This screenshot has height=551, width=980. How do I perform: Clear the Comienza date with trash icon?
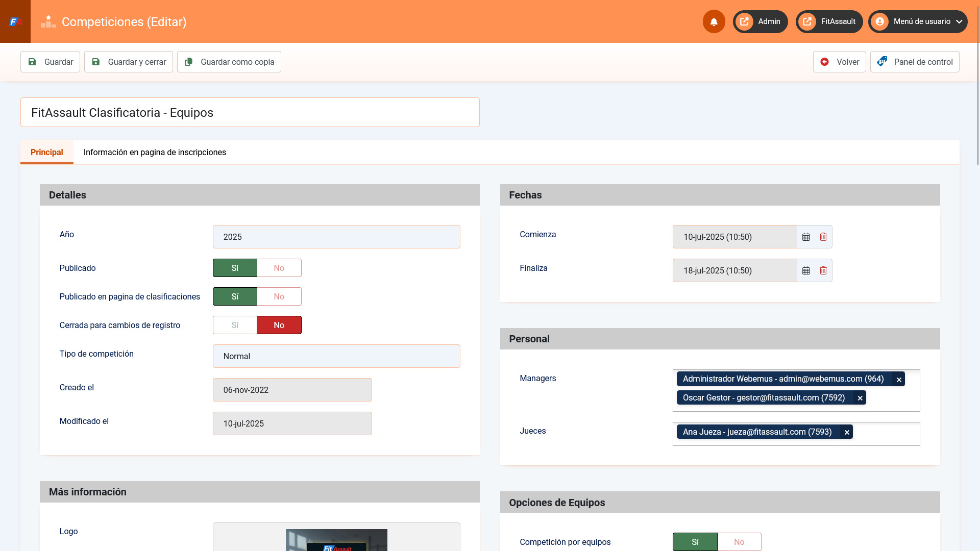[823, 237]
